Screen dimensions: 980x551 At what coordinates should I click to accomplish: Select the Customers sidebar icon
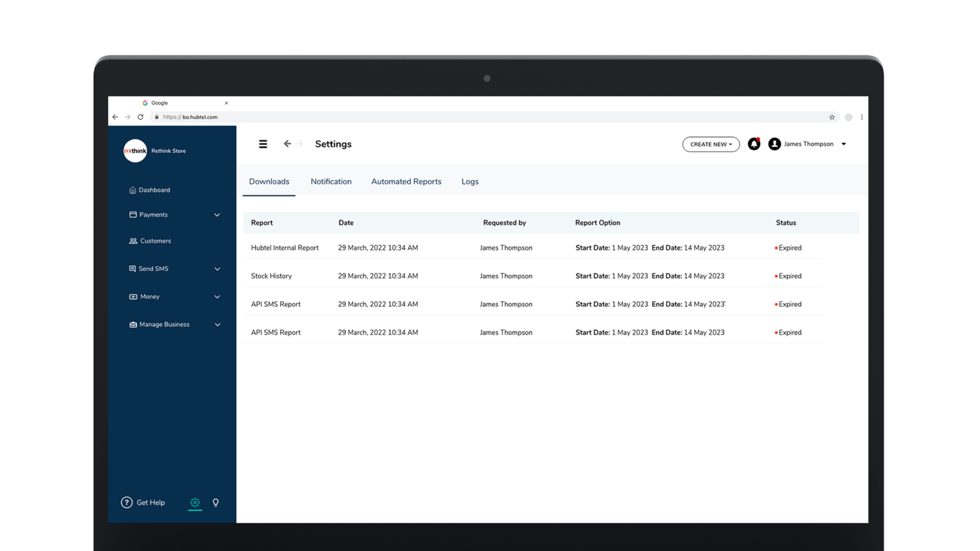pyautogui.click(x=133, y=241)
